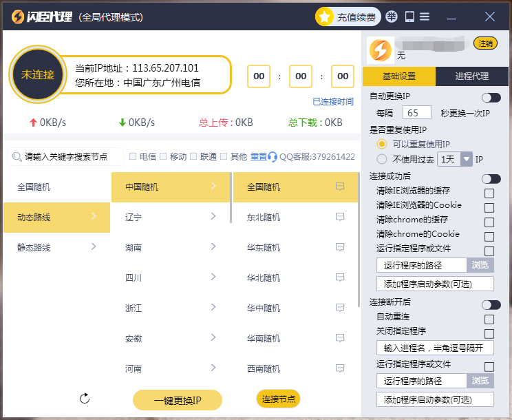Click the user avatar logo
The image size is (512, 420).
tap(380, 50)
